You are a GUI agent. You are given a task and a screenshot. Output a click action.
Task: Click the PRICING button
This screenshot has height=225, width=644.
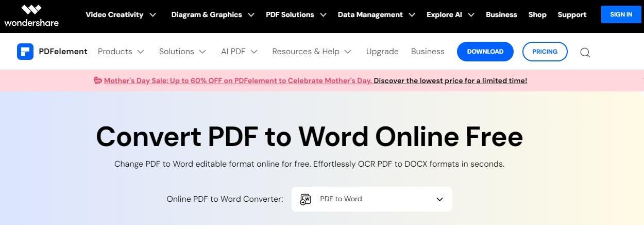545,52
